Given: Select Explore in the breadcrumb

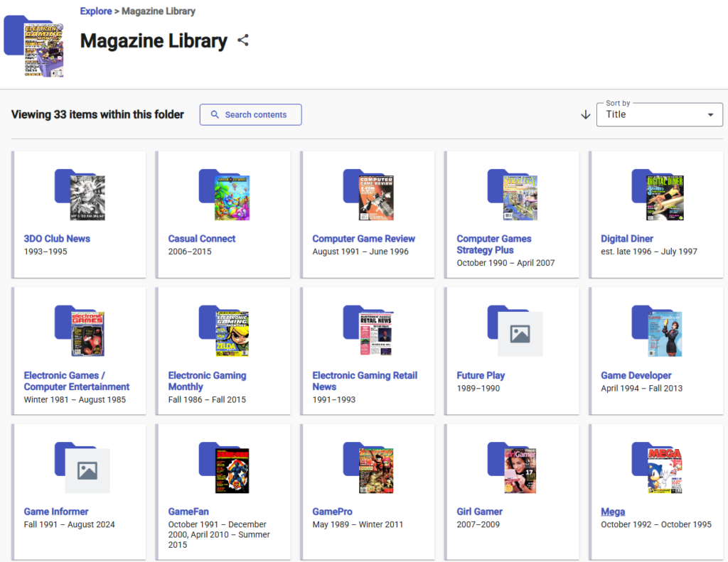Looking at the screenshot, I should 96,11.
